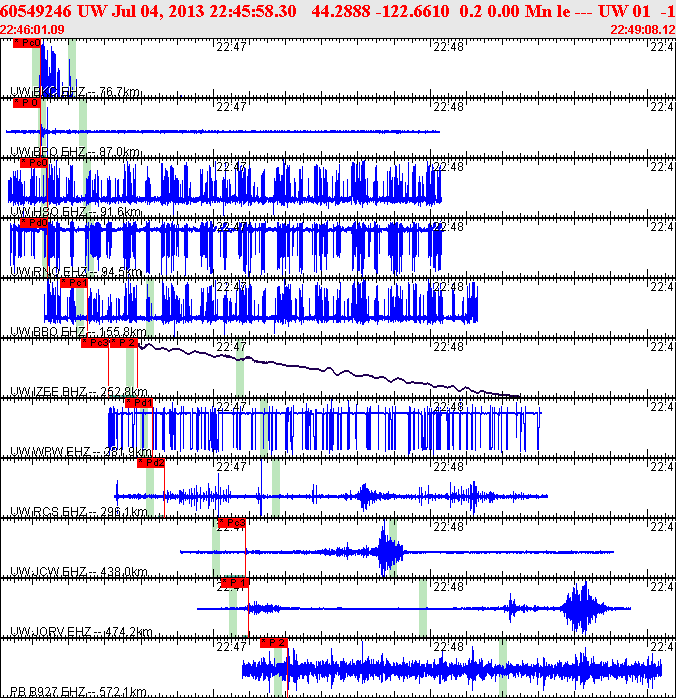Select the P 2 pick marker on PB.B927
676x698 pixels.
[274, 643]
